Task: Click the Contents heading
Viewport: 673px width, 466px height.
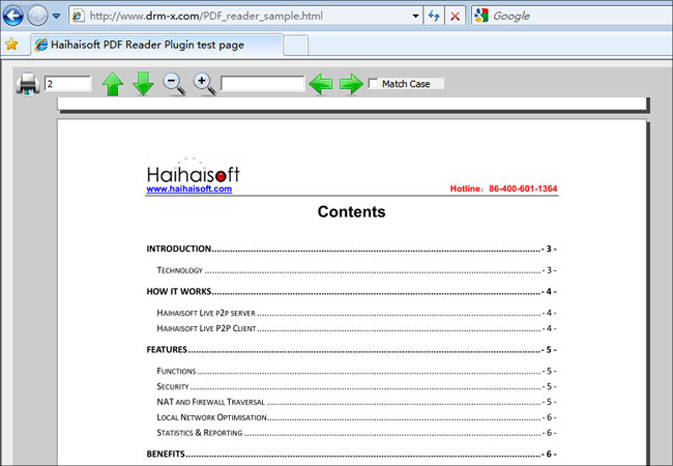Action: (352, 212)
